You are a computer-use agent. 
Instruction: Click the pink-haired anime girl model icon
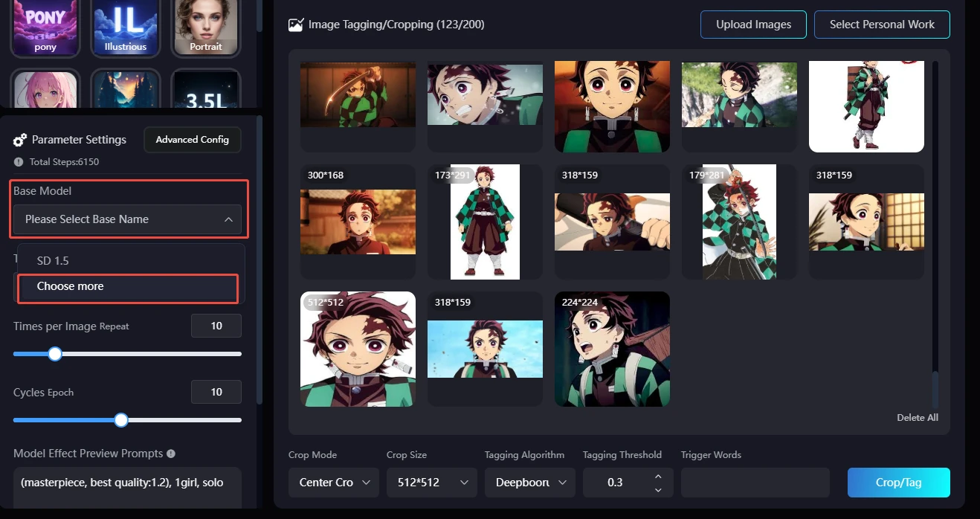pos(45,91)
